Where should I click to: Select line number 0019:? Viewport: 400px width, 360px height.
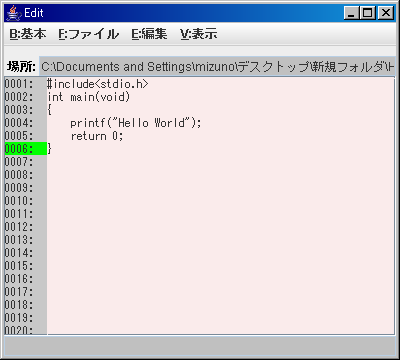tap(19, 318)
